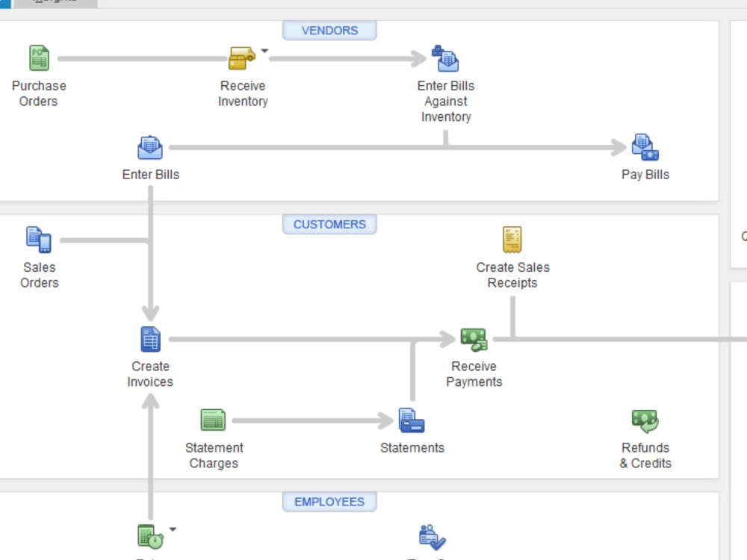Viewport: 747px width, 560px height.
Task: Click the Statement Charges label
Action: coord(214,455)
